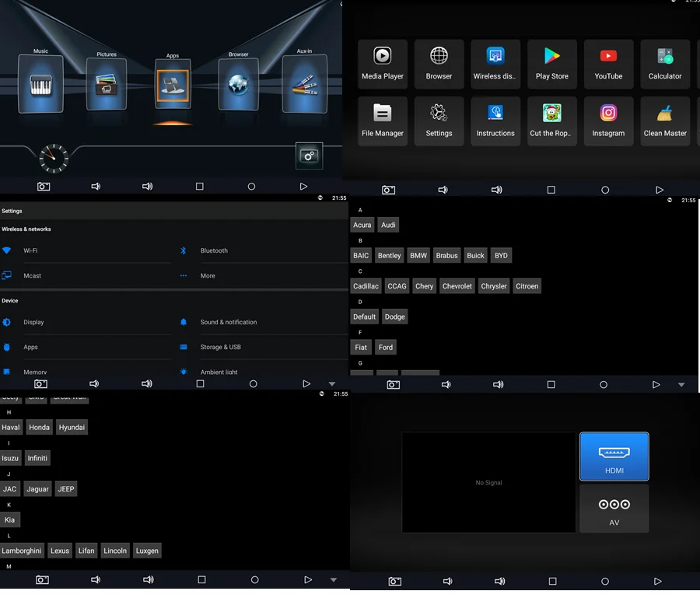Open Bluetooth settings
This screenshot has width=700, height=598.
pos(264,251)
